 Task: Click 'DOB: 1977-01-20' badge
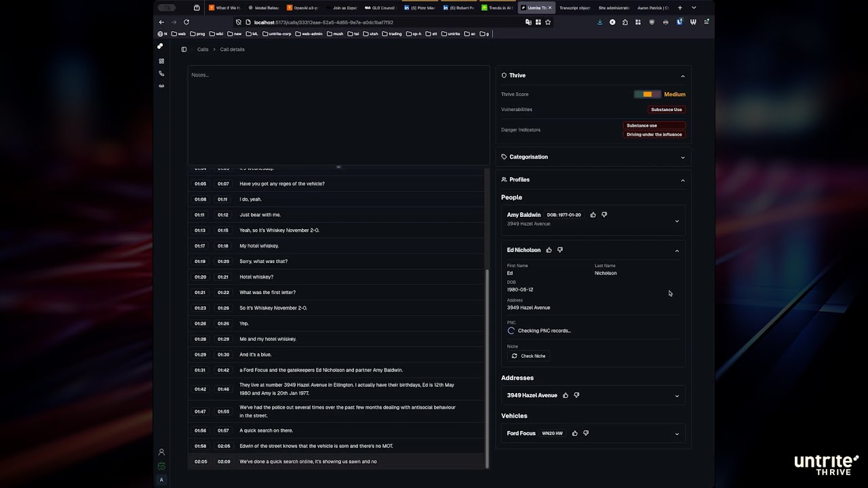click(564, 215)
